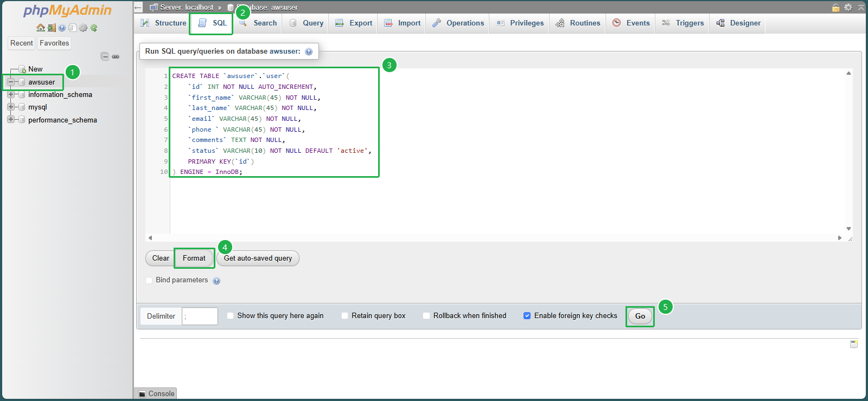Click the editor's scroll up arrow
The width and height of the screenshot is (868, 401).
pos(848,73)
